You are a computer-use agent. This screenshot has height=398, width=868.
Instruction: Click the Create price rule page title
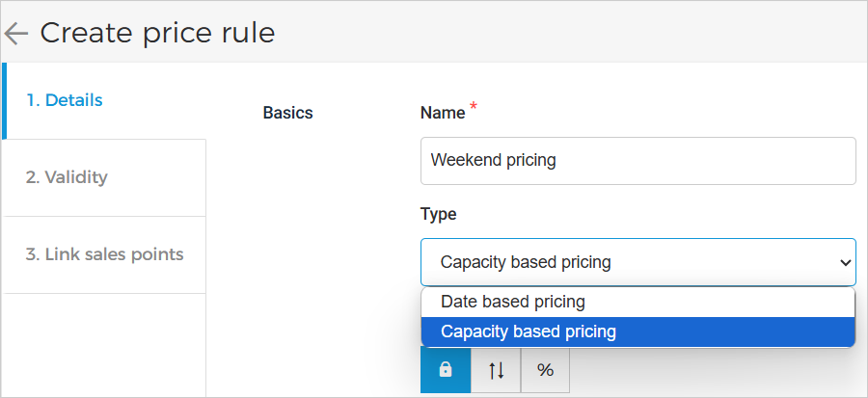(x=157, y=33)
